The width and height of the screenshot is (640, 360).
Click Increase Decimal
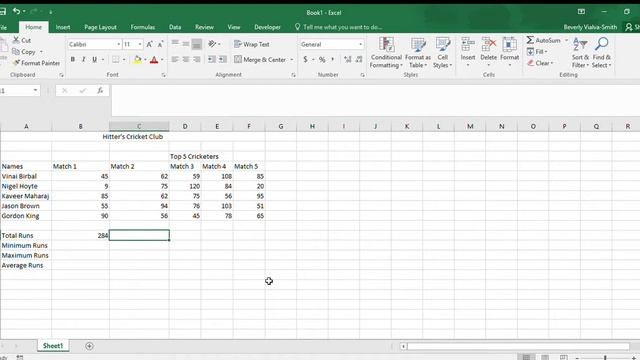pos(347,60)
